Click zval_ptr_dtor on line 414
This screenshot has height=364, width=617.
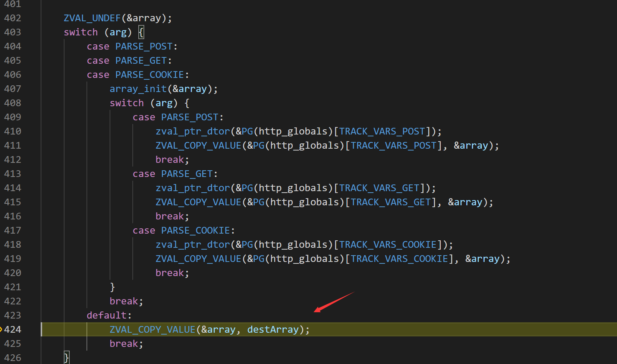click(193, 188)
